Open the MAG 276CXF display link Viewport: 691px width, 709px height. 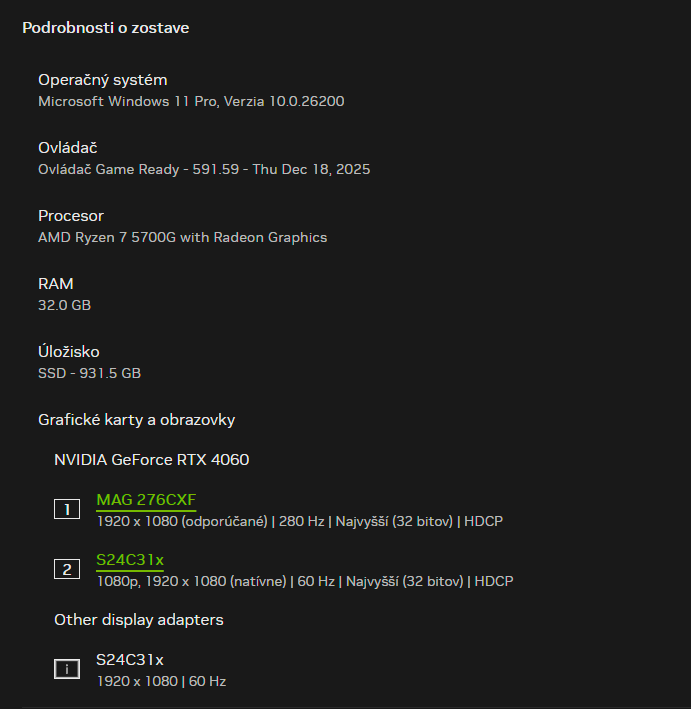point(146,499)
